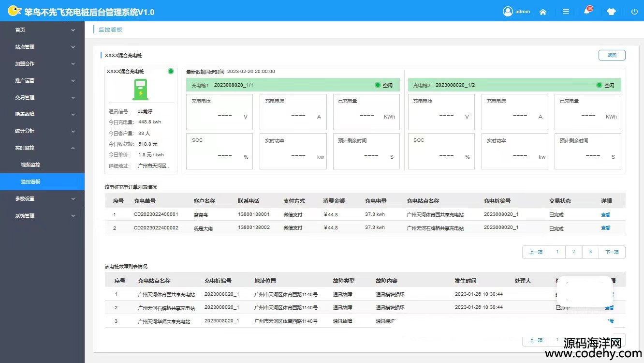The height and width of the screenshot is (363, 644).
Task: Toggle the hamburger menu icon
Action: tap(566, 12)
